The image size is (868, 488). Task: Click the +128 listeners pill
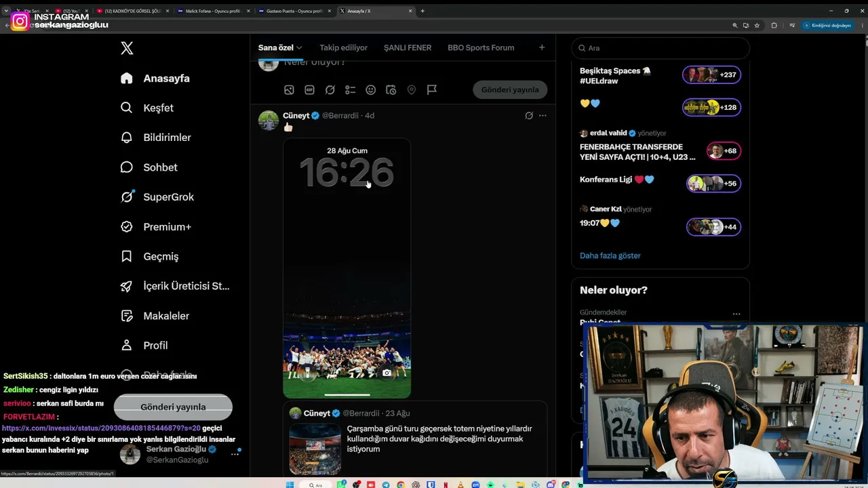[711, 107]
